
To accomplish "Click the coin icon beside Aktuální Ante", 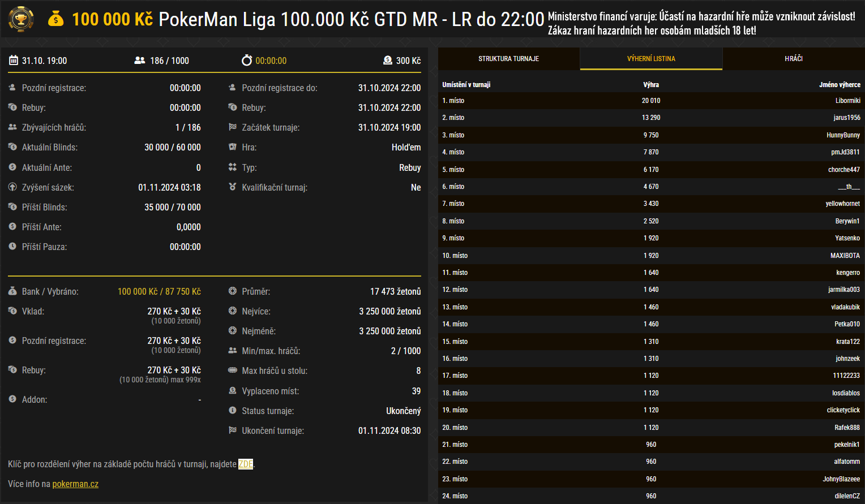I will click(12, 167).
